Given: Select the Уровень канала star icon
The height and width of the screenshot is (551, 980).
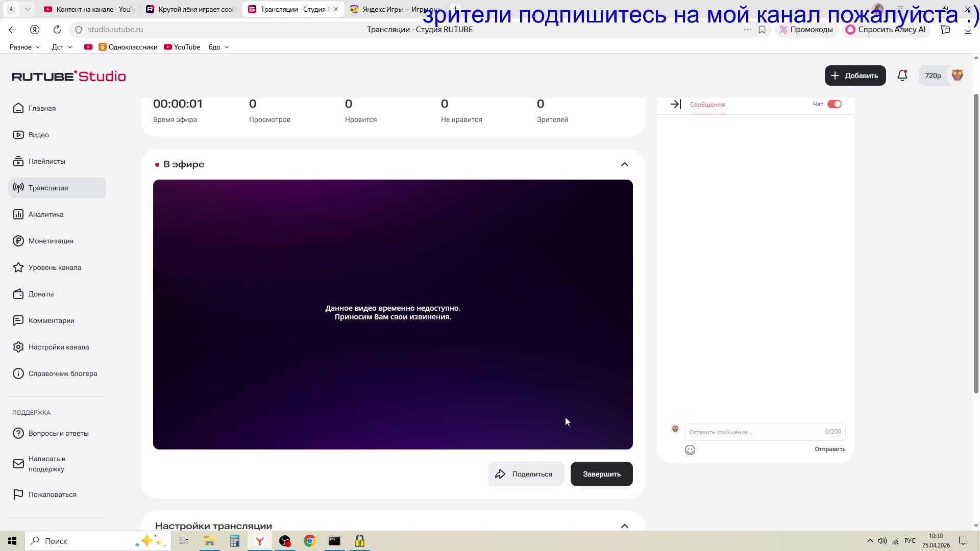Looking at the screenshot, I should 18,267.
